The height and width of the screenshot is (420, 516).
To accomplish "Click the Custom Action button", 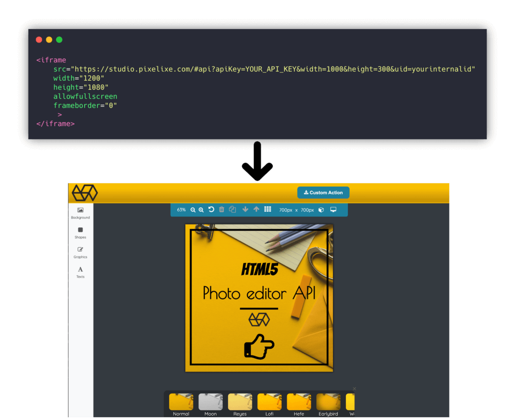I will click(323, 192).
